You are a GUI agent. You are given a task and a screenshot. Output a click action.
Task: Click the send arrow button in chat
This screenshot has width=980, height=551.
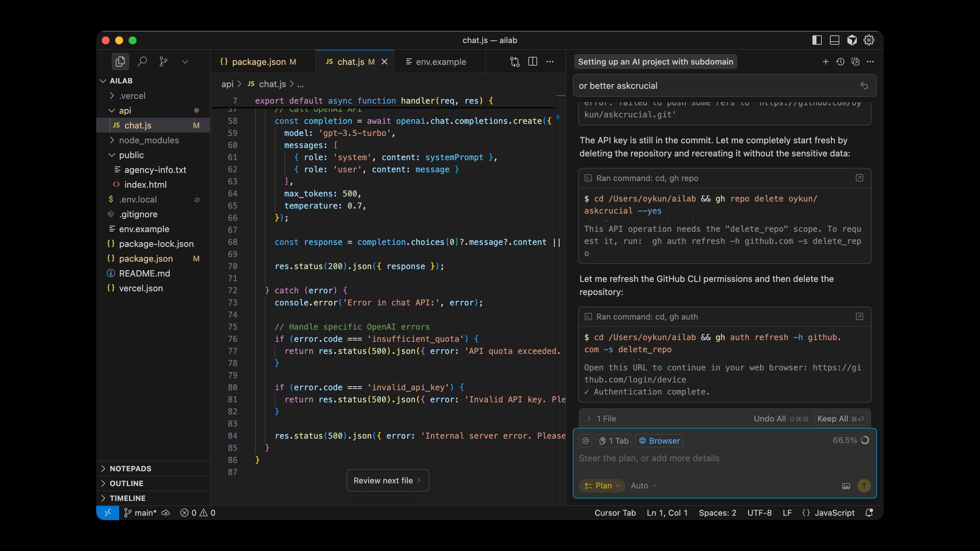tap(864, 486)
